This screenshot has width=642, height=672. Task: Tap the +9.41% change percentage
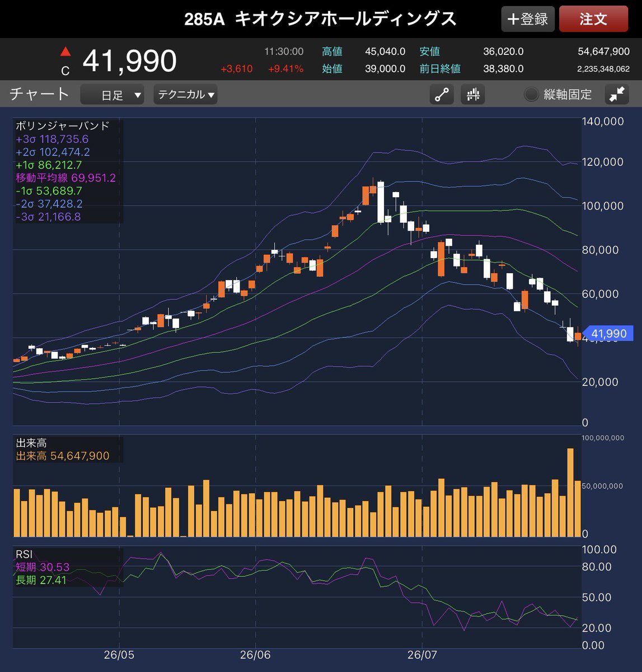(x=286, y=69)
